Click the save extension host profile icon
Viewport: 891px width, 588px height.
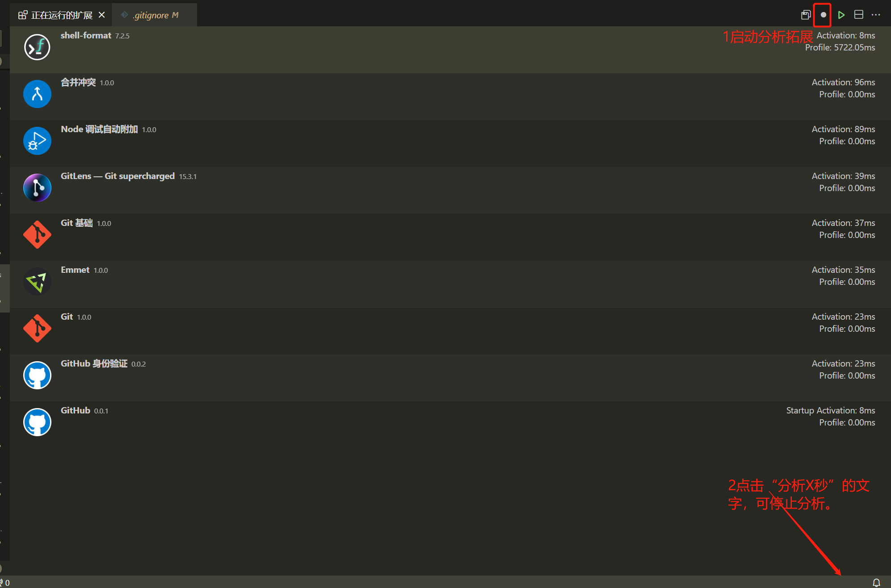pos(806,15)
